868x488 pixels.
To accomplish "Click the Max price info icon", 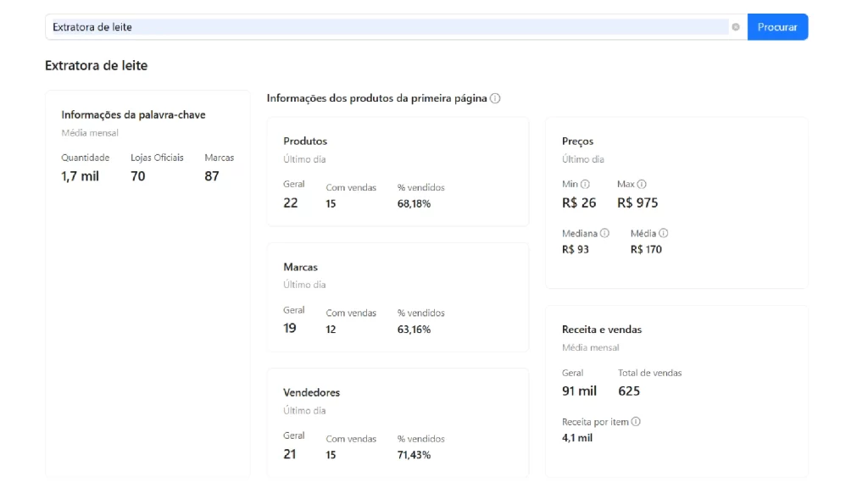I will pyautogui.click(x=642, y=184).
